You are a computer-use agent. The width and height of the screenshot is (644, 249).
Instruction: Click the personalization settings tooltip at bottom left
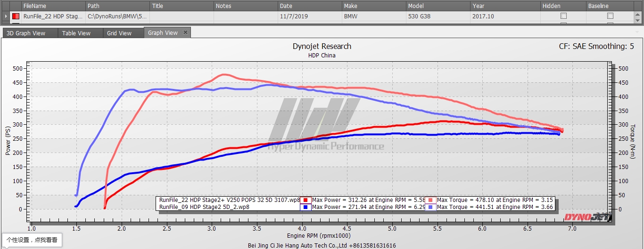click(32, 240)
